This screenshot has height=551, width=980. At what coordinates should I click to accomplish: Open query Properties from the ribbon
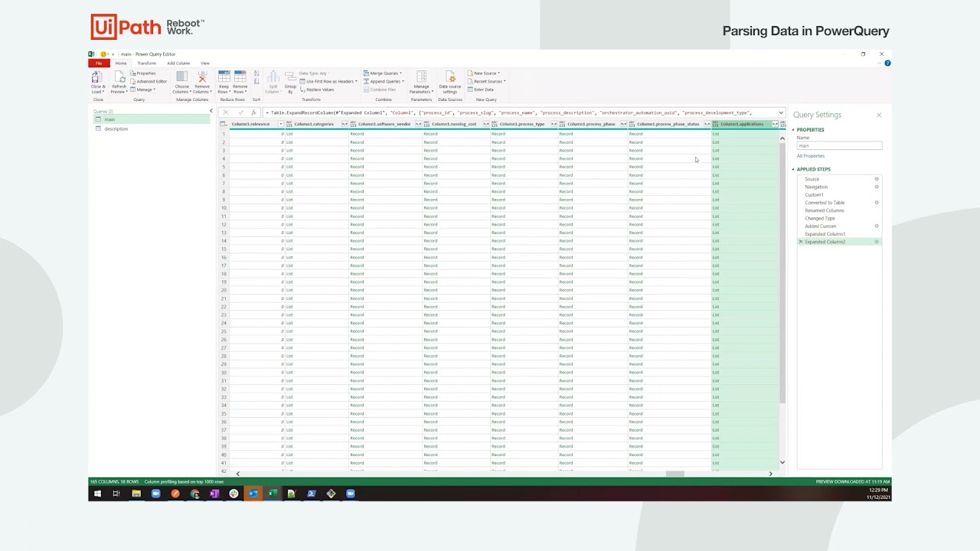(143, 73)
